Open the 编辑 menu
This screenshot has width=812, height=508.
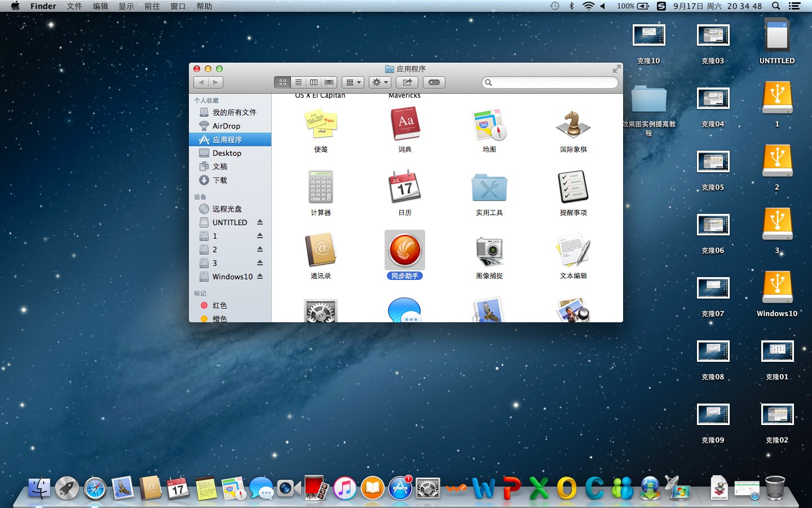click(100, 6)
